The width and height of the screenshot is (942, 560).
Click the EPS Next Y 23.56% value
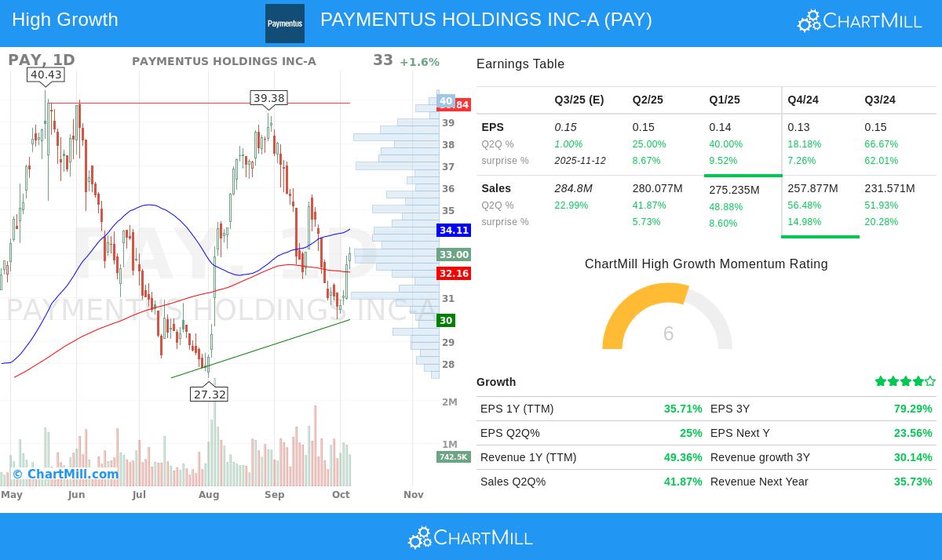(912, 433)
